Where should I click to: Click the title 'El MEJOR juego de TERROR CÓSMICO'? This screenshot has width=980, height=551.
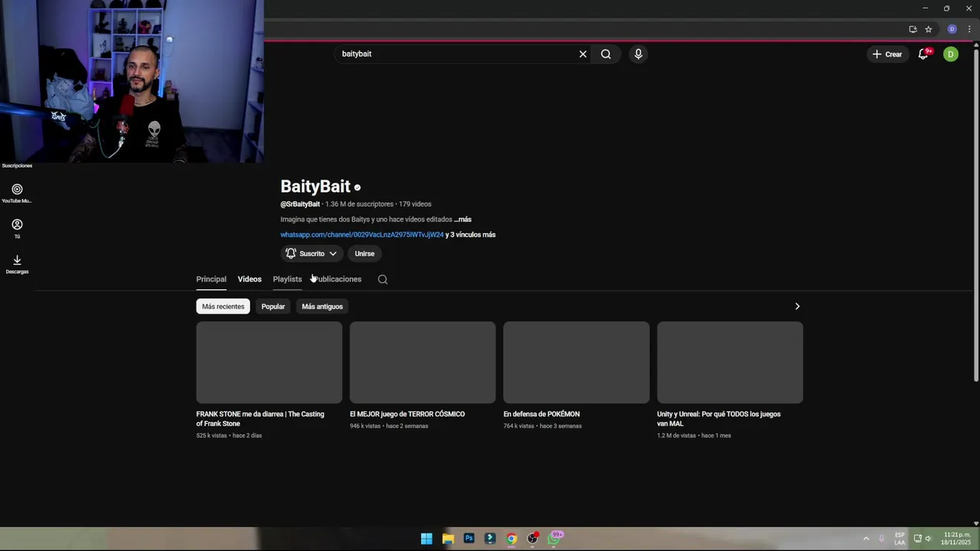(407, 414)
